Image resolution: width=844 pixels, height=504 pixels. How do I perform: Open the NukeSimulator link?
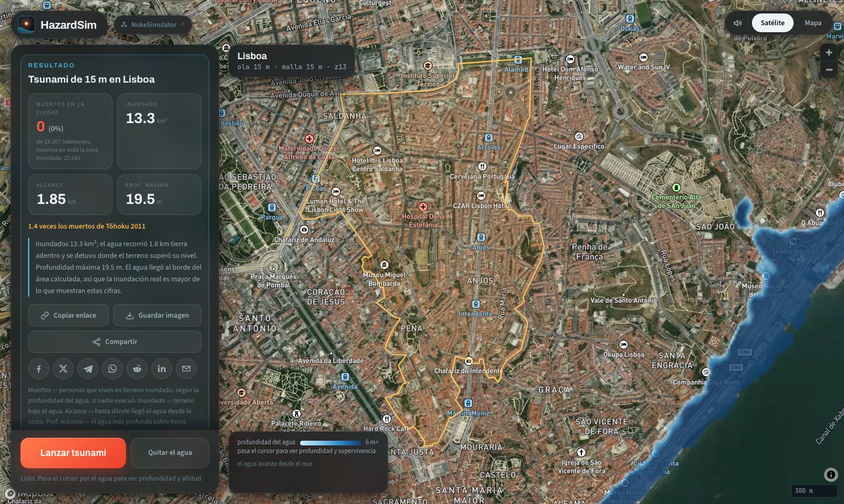click(x=153, y=25)
